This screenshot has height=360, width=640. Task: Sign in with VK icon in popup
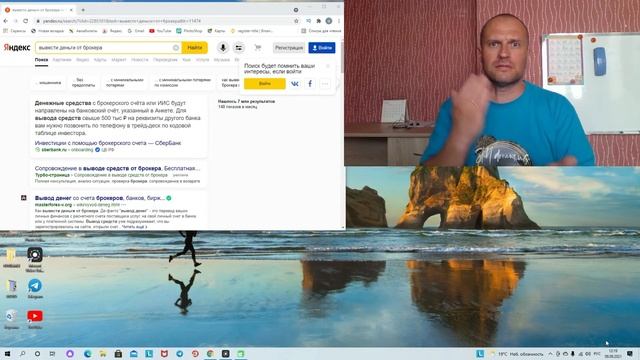(295, 84)
